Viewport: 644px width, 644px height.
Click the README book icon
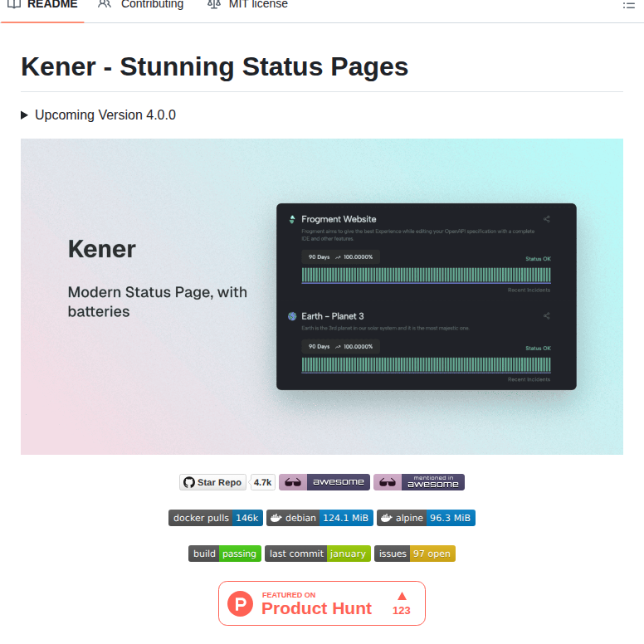click(x=13, y=4)
